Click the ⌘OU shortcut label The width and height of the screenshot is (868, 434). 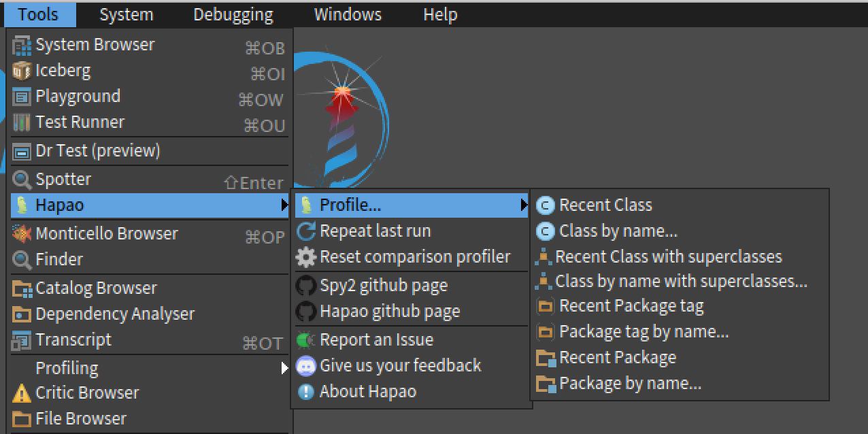[x=264, y=126]
